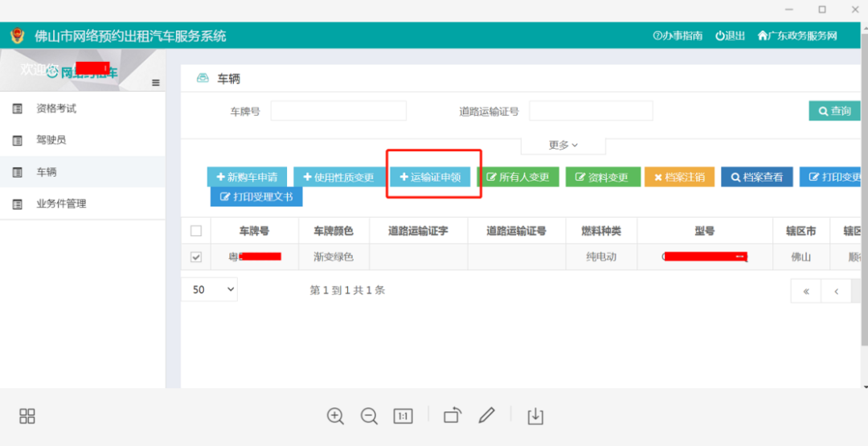Focus the 车牌号 input field
The image size is (868, 446).
pyautogui.click(x=338, y=111)
